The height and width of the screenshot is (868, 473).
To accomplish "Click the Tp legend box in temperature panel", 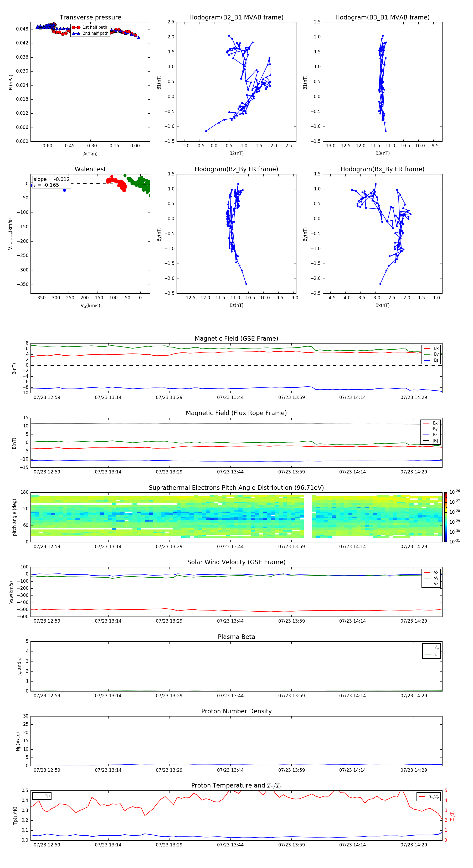I will click(x=42, y=796).
